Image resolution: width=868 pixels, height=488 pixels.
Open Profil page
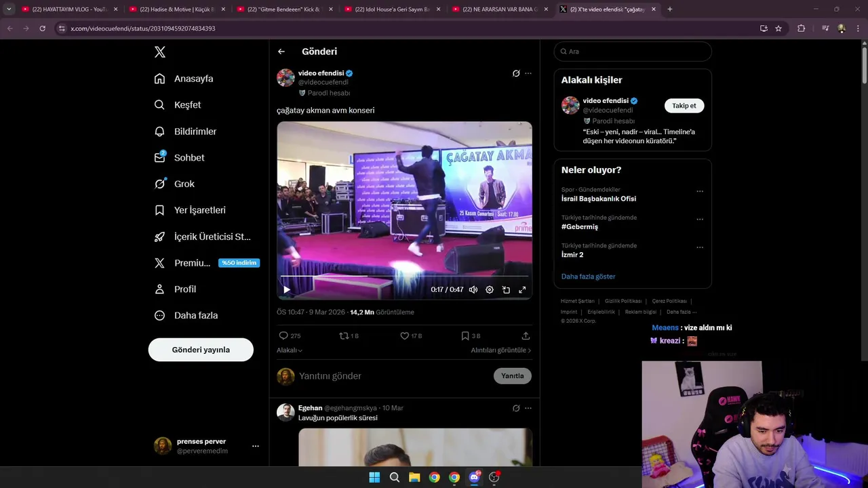(x=174, y=289)
